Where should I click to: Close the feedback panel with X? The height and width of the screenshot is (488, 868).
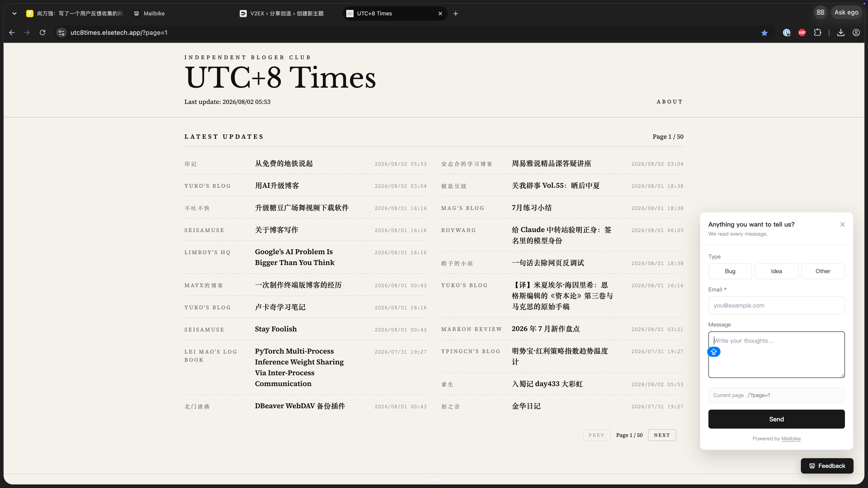pyautogui.click(x=842, y=224)
